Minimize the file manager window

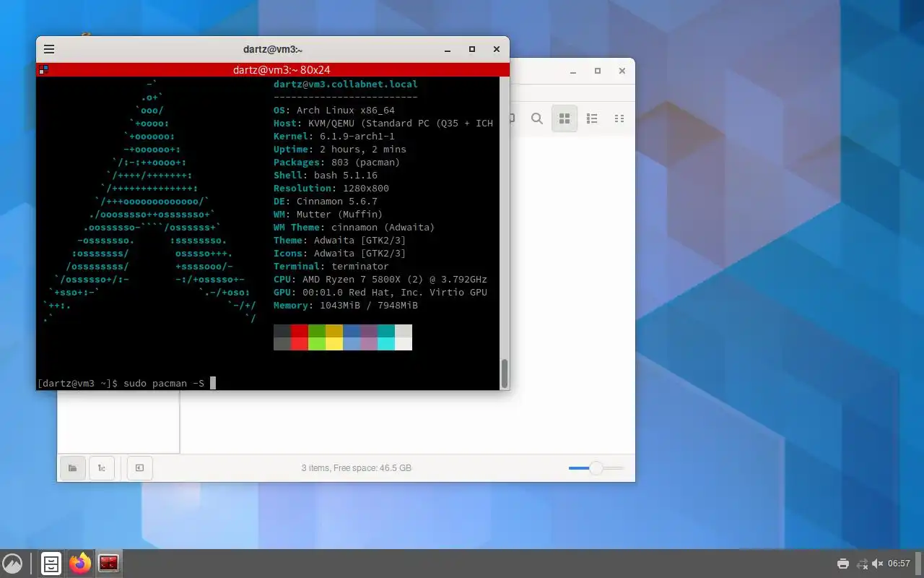(573, 71)
